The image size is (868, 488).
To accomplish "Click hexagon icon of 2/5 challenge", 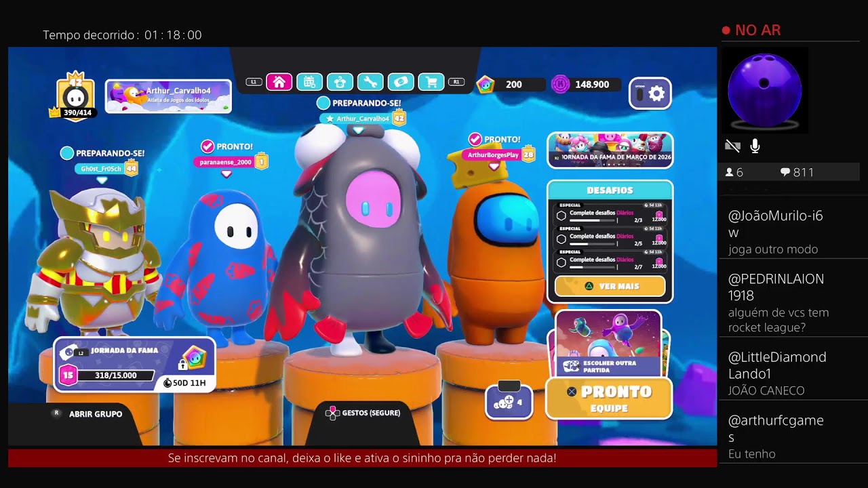I will tap(561, 239).
